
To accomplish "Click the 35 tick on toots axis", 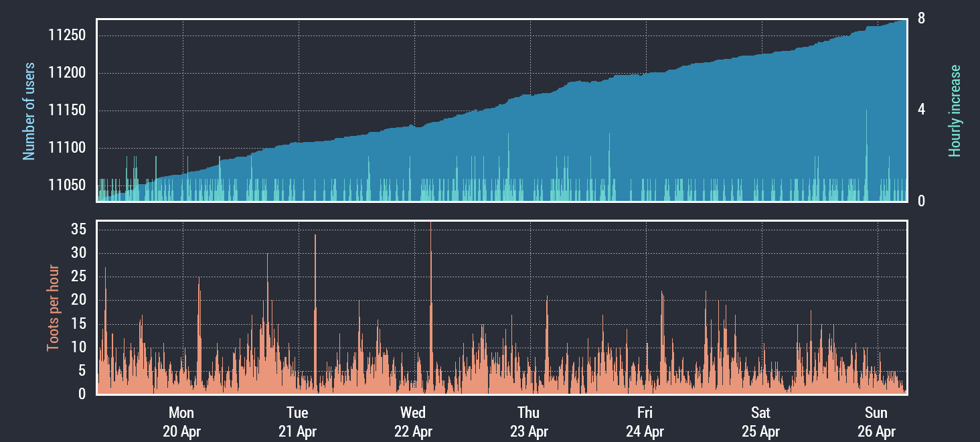I will tap(79, 230).
